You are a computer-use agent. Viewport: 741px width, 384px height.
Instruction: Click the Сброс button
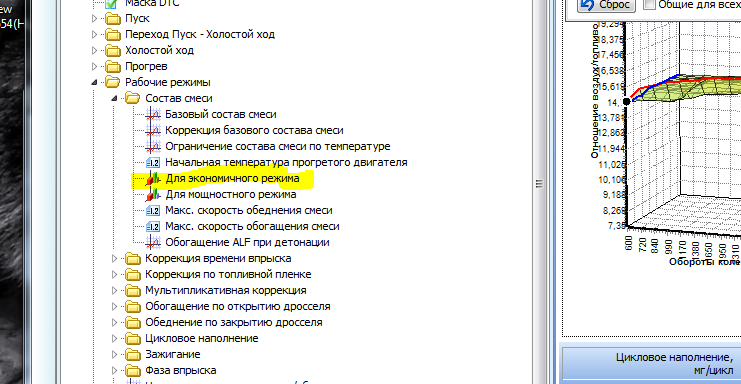[x=606, y=5]
